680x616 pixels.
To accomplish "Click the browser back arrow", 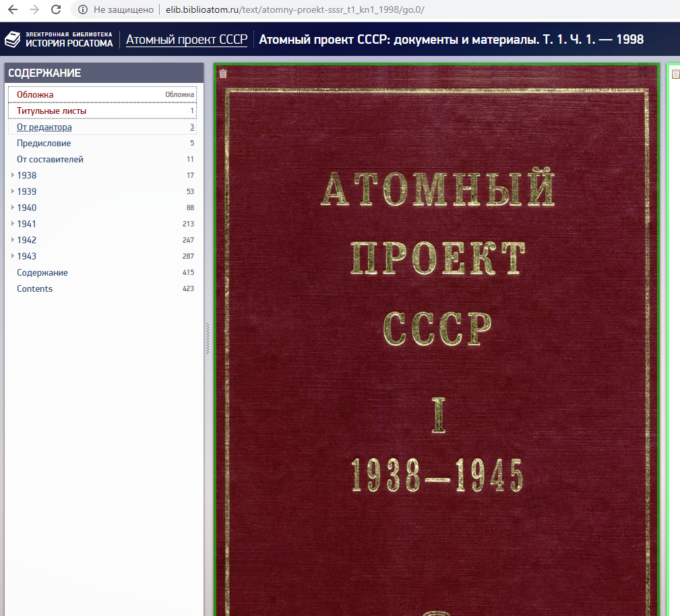I will point(13,9).
